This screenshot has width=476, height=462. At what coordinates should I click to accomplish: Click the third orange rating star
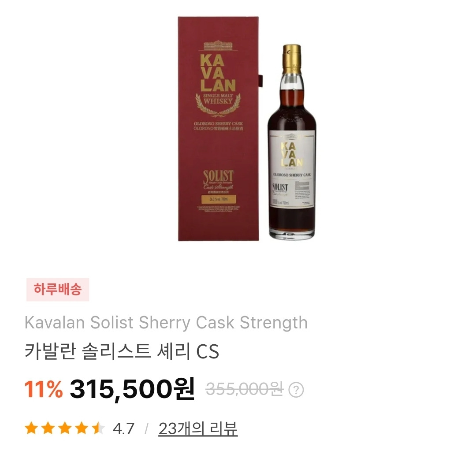pos(65,428)
